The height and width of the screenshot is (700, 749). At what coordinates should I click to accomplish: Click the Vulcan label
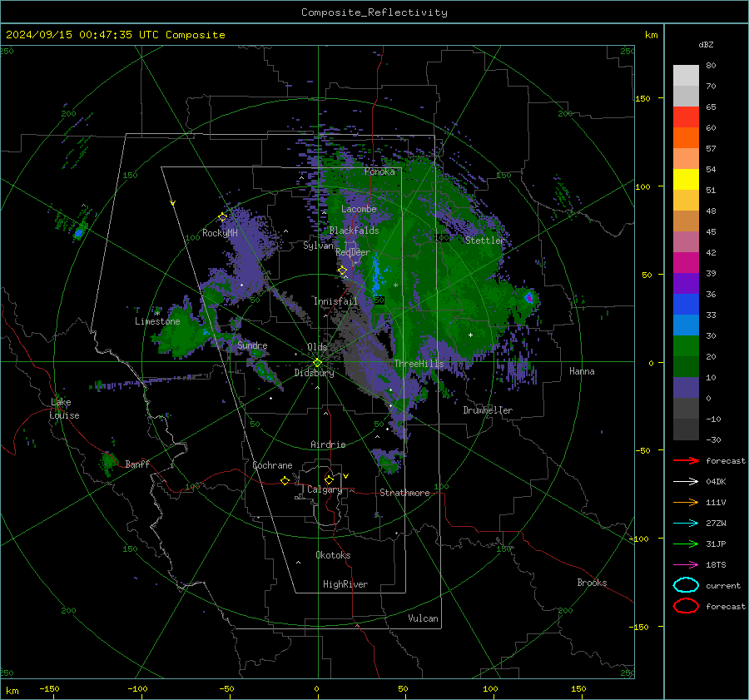424,618
